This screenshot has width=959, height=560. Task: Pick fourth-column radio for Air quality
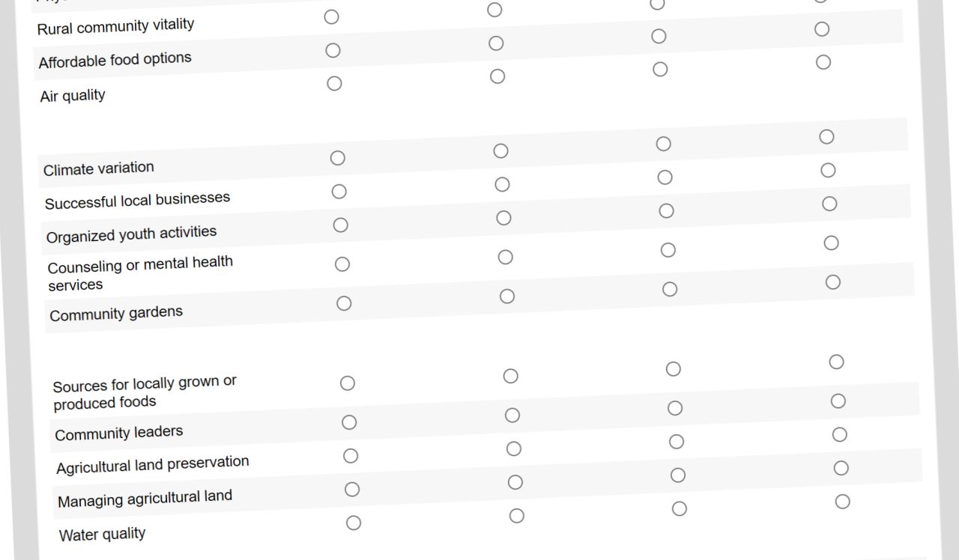[823, 62]
